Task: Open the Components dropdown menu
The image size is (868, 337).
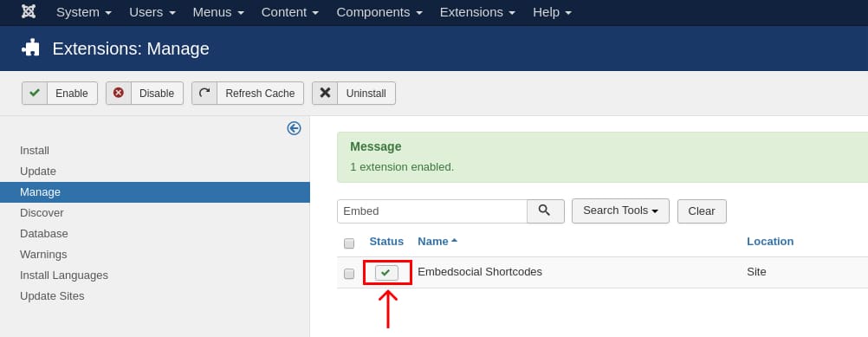Action: tap(379, 12)
